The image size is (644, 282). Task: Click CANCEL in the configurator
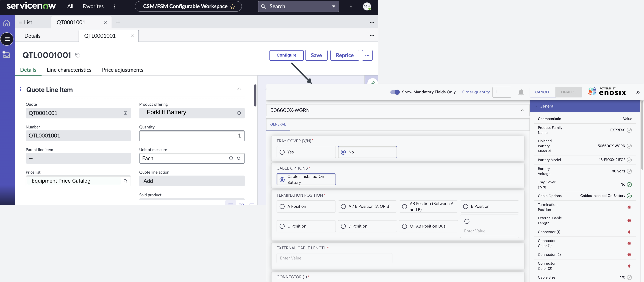(x=542, y=92)
